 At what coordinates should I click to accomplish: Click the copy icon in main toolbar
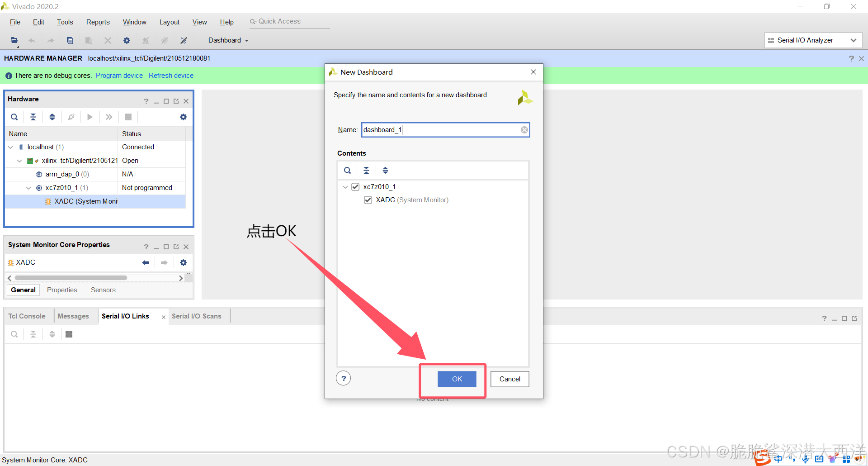[x=70, y=40]
